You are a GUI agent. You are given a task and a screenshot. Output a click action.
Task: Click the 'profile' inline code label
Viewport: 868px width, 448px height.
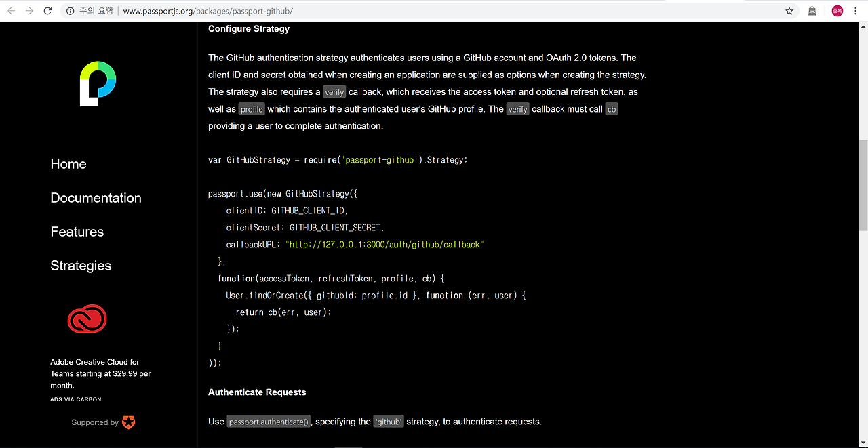(x=252, y=108)
